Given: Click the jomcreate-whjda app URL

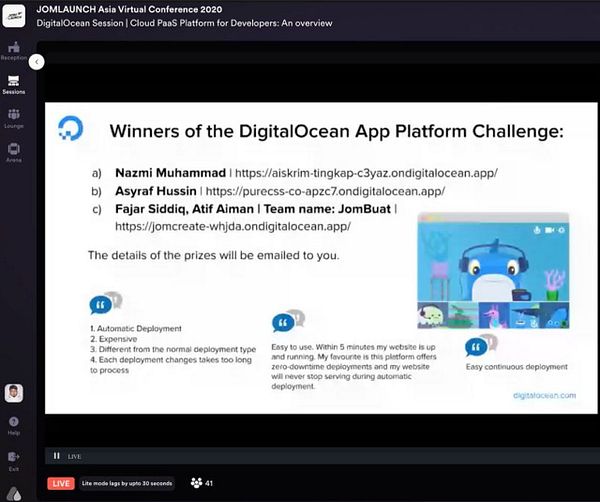Looking at the screenshot, I should tap(233, 226).
